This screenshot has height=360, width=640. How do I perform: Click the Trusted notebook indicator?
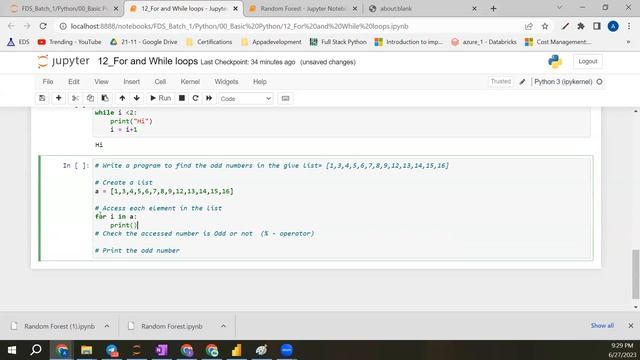pos(501,82)
